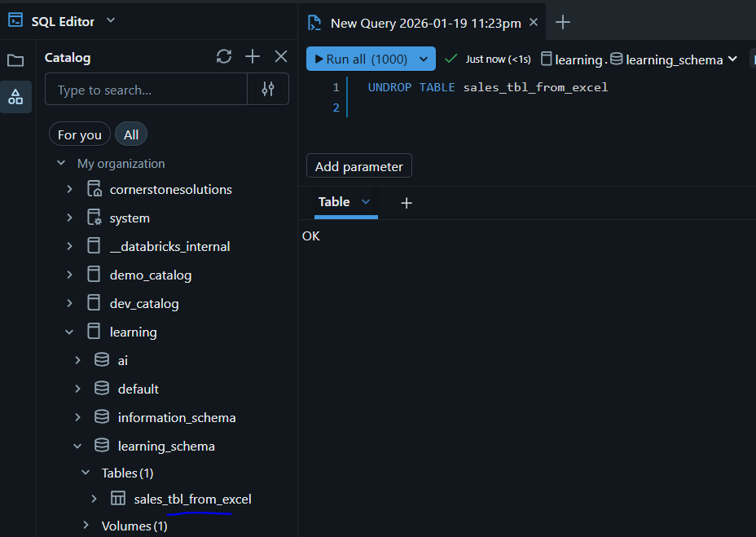Open the Run all options dropdown
Viewport: 756px width, 537px height.
[x=424, y=59]
